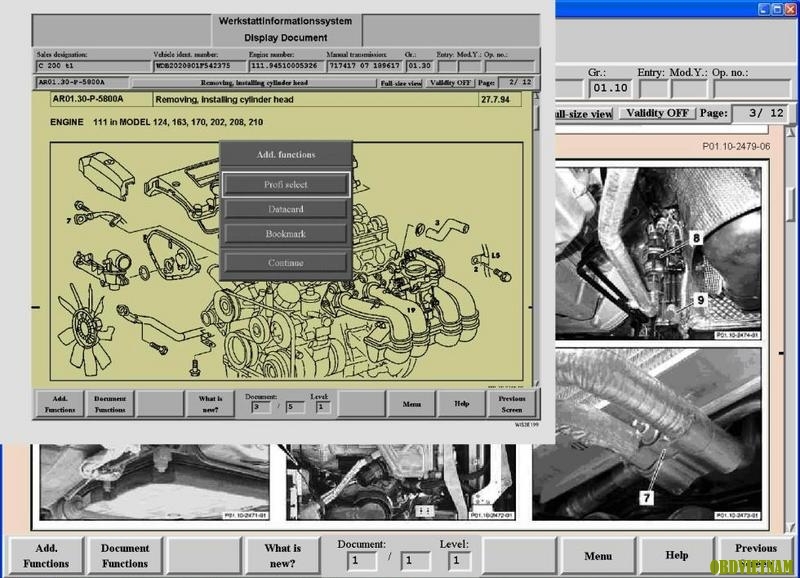Open photo labeled P01.10-2472-01
Viewport: 800px width, 578px height.
[x=401, y=482]
